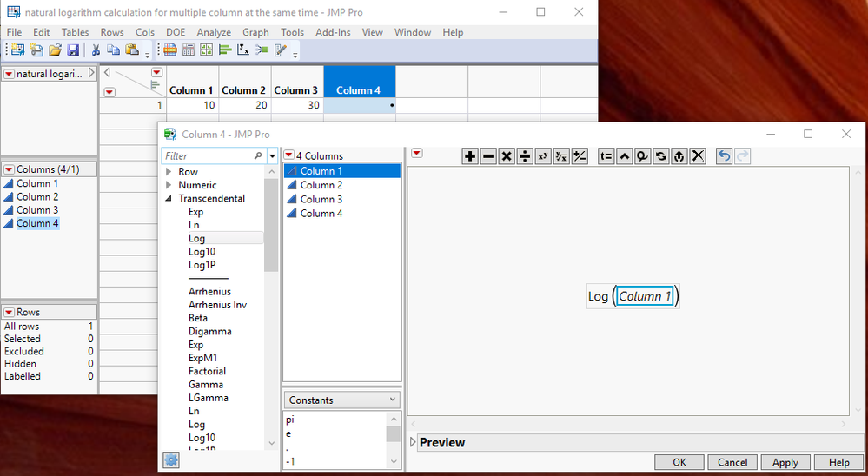Click the Paste clipboard icon
868x476 pixels.
132,50
